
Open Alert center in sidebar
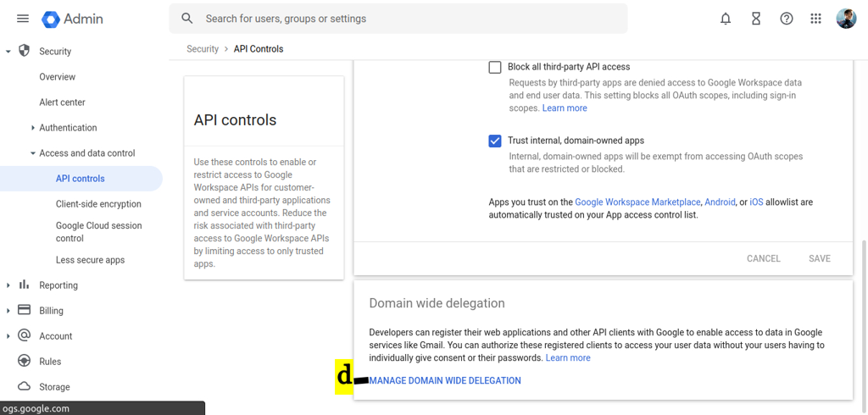coord(62,102)
